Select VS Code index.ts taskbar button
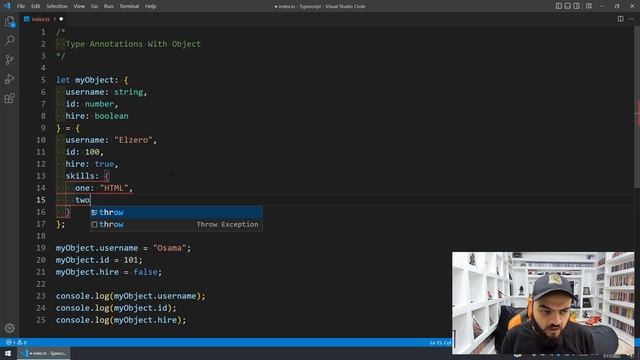This screenshot has width=640, height=360. tap(44, 353)
